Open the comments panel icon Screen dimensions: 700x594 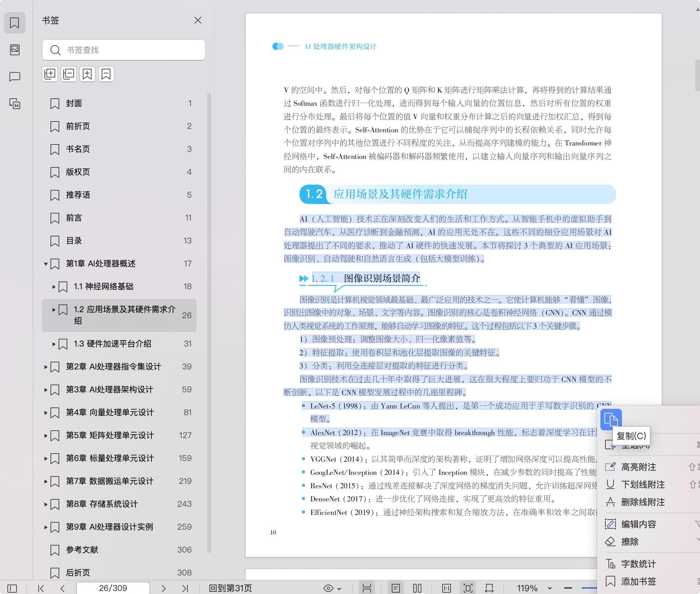(15, 77)
